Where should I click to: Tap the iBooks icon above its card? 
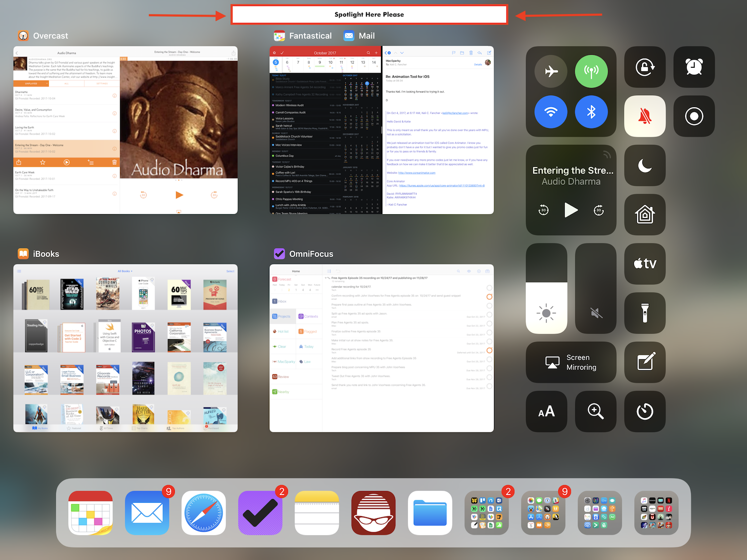coord(23,254)
